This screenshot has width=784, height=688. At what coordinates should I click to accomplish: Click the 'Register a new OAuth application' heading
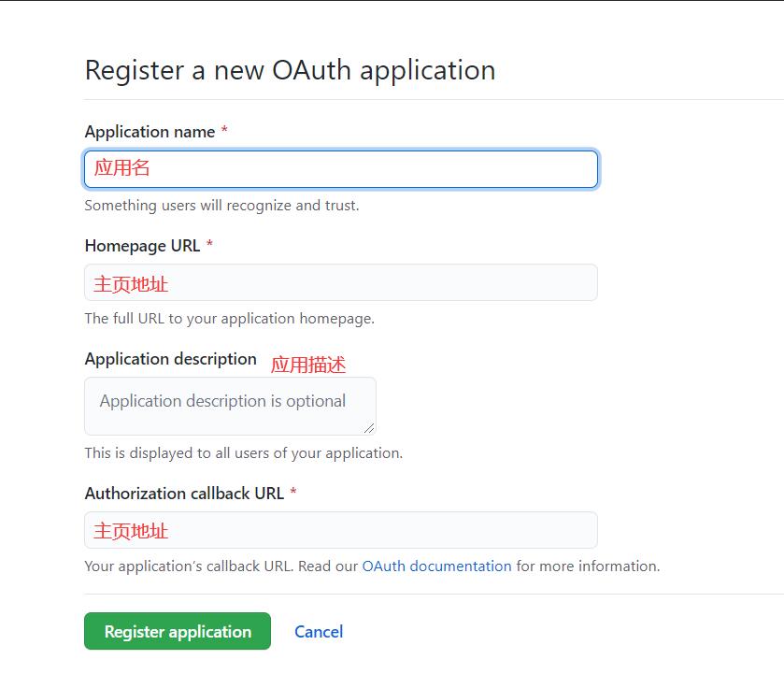pos(290,69)
